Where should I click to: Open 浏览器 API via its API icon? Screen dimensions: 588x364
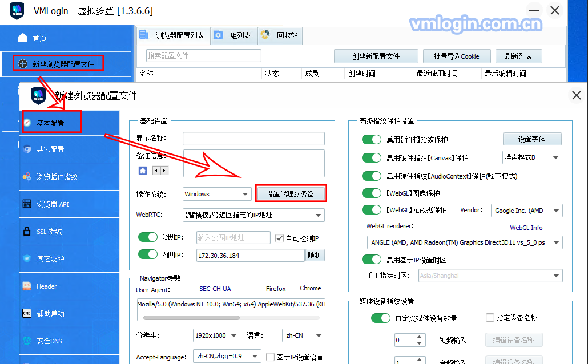point(27,204)
